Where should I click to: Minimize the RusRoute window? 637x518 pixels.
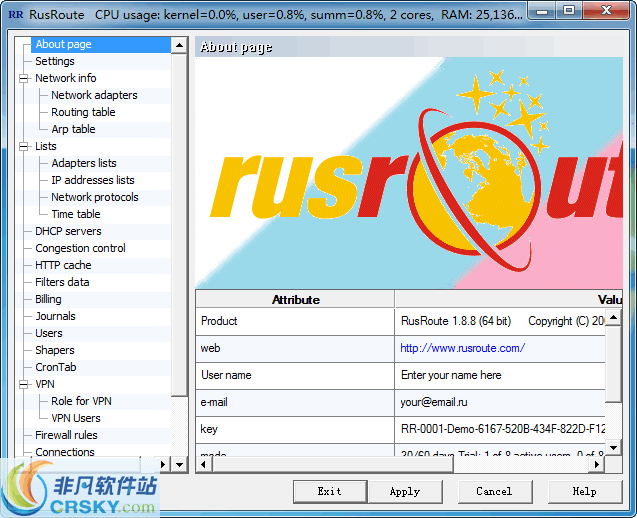542,11
